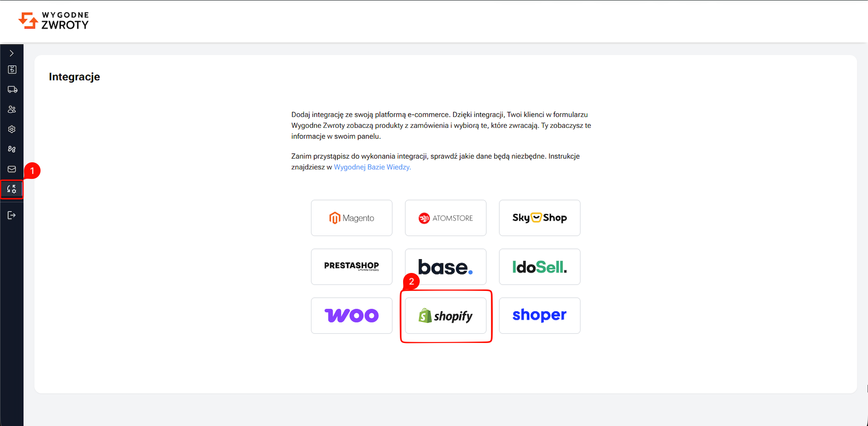
Task: Choose the Shopify integration card
Action: point(446,315)
